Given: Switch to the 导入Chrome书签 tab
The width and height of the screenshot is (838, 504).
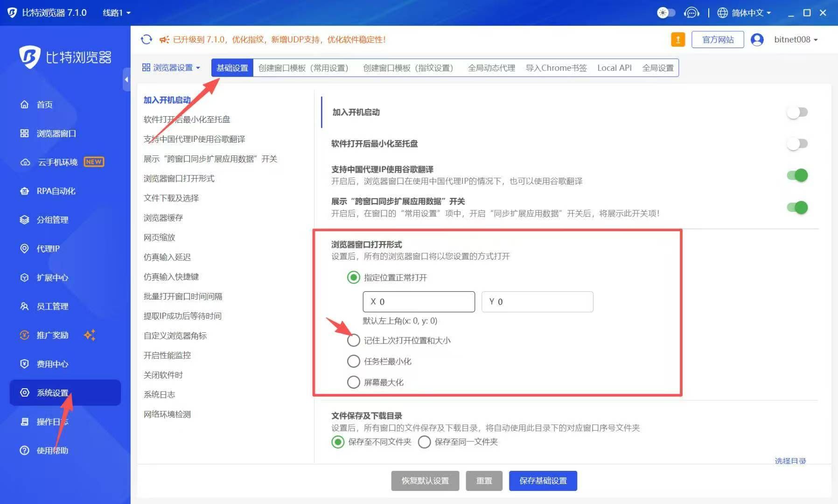Looking at the screenshot, I should coord(556,68).
